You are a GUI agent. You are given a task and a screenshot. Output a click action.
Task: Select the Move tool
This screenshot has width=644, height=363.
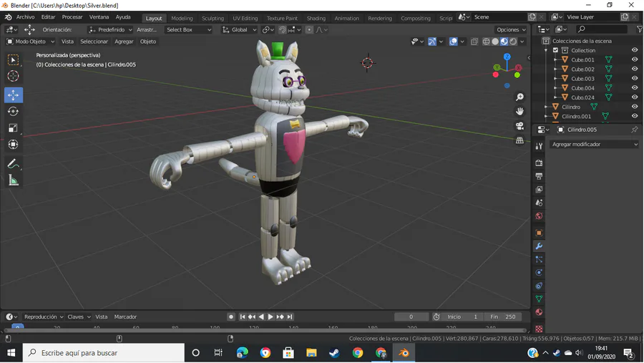click(x=13, y=95)
